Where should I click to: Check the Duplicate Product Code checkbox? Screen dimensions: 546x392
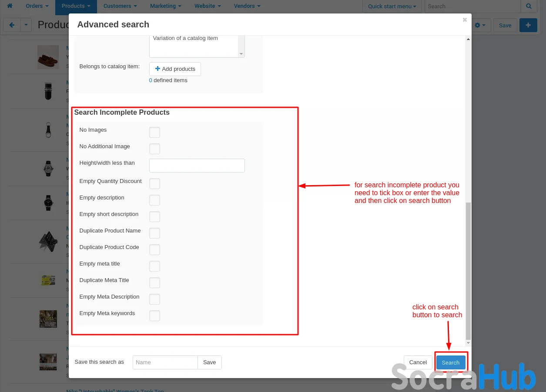point(154,249)
